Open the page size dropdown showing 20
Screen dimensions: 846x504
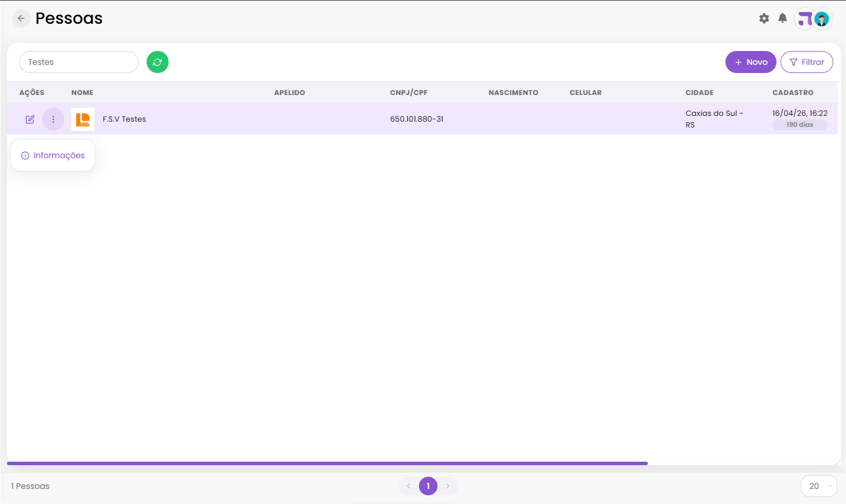pos(819,486)
